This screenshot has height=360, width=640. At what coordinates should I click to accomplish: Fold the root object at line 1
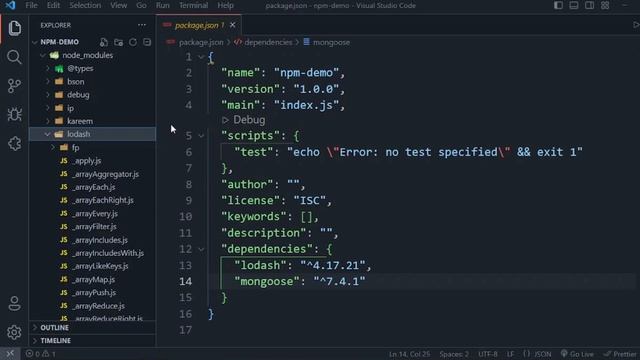[x=201, y=57]
